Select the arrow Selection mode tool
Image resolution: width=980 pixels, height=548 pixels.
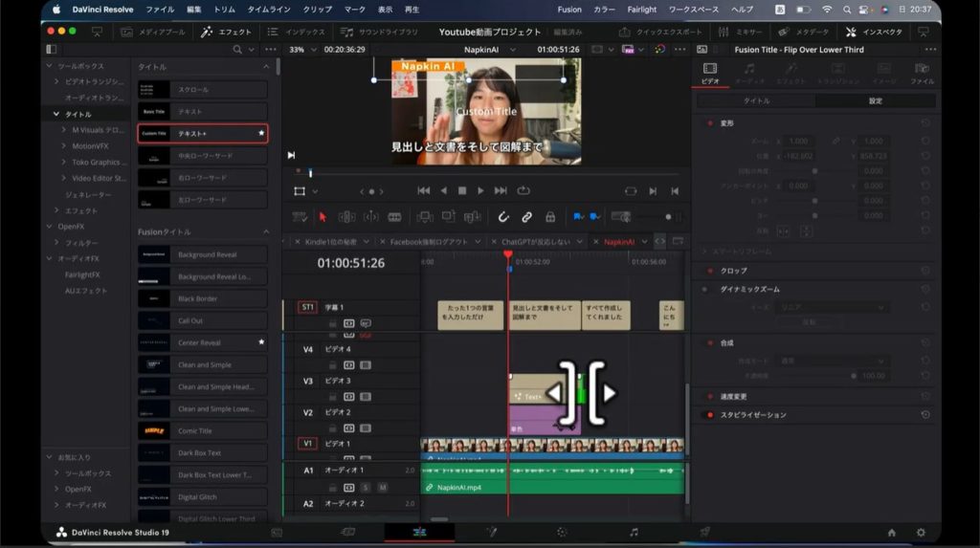(x=323, y=217)
